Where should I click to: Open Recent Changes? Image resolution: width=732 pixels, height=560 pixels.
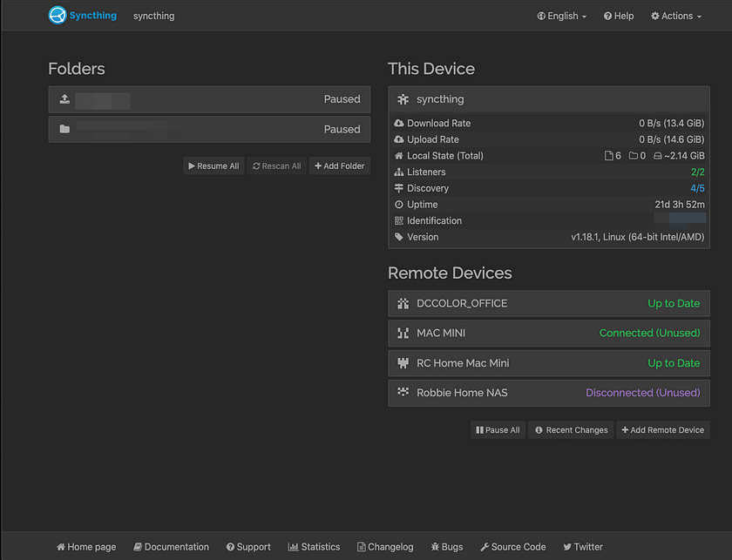click(x=571, y=430)
